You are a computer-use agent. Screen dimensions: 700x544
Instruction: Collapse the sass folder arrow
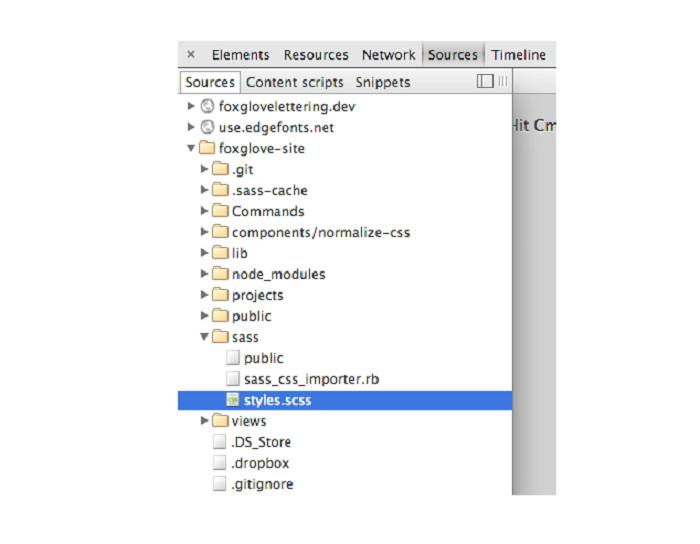point(204,337)
